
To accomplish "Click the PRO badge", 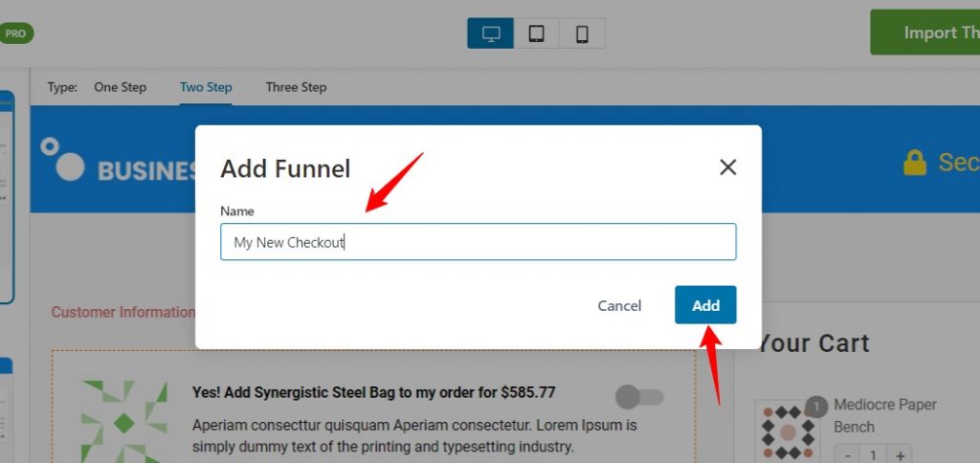I will tap(15, 33).
